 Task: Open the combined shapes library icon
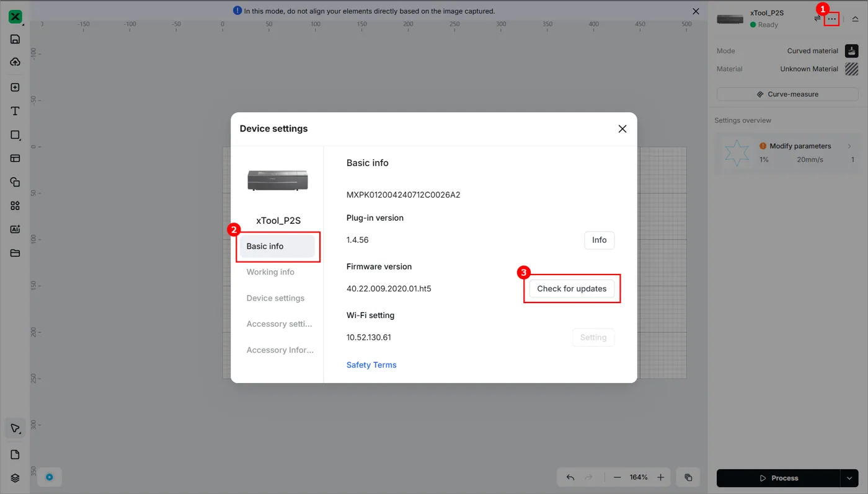coord(15,182)
